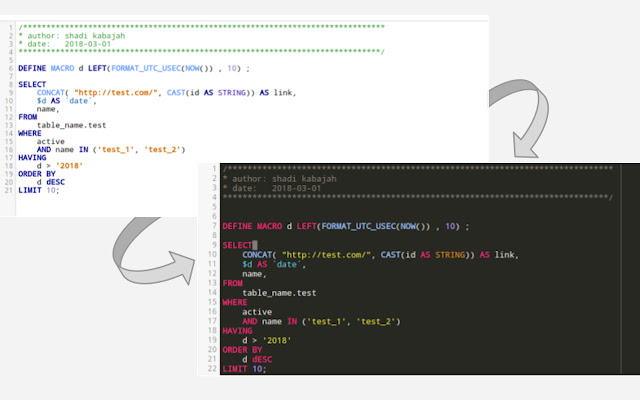Click CONCAT function in the light editor
This screenshot has width=640, height=400.
click(51, 93)
